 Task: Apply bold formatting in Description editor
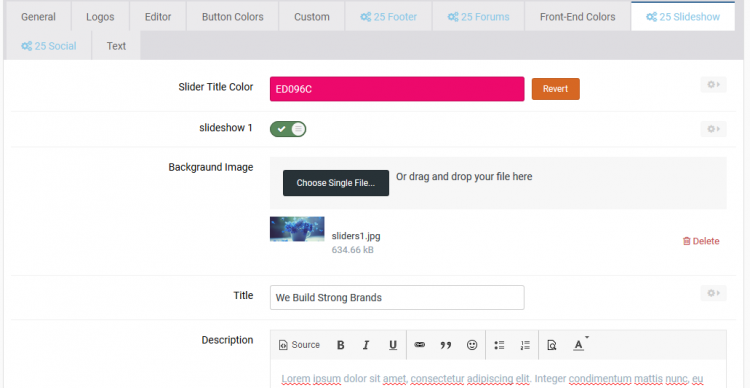341,345
